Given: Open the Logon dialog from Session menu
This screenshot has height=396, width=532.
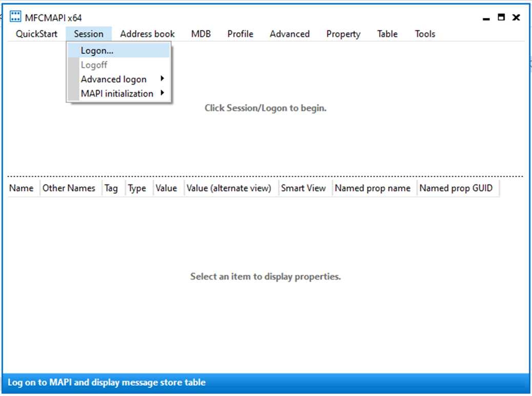Looking at the screenshot, I should tap(97, 50).
